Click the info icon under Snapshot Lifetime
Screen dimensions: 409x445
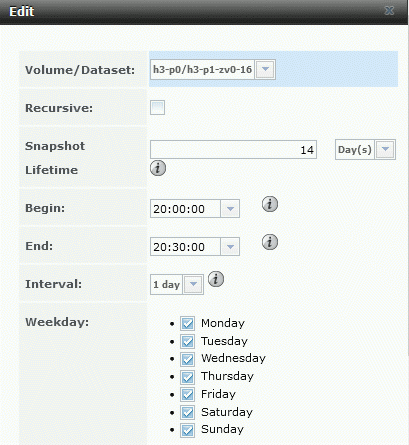pyautogui.click(x=158, y=168)
